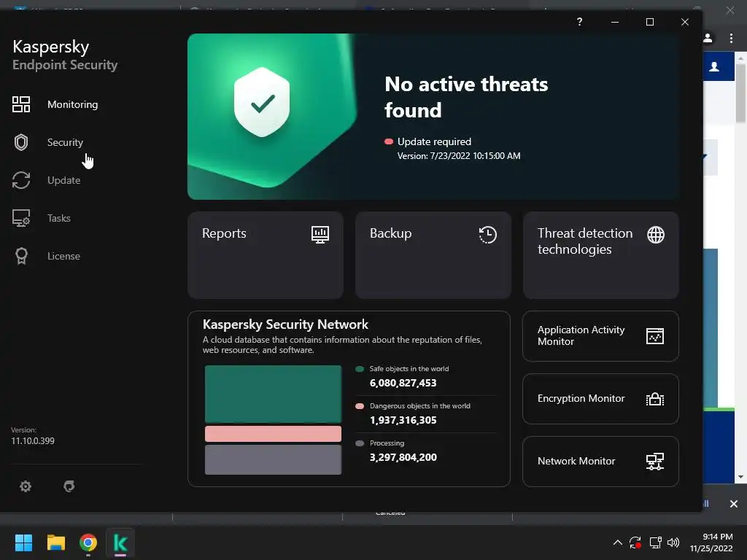The image size is (747, 560).
Task: Open Network Monitor
Action: (600, 462)
